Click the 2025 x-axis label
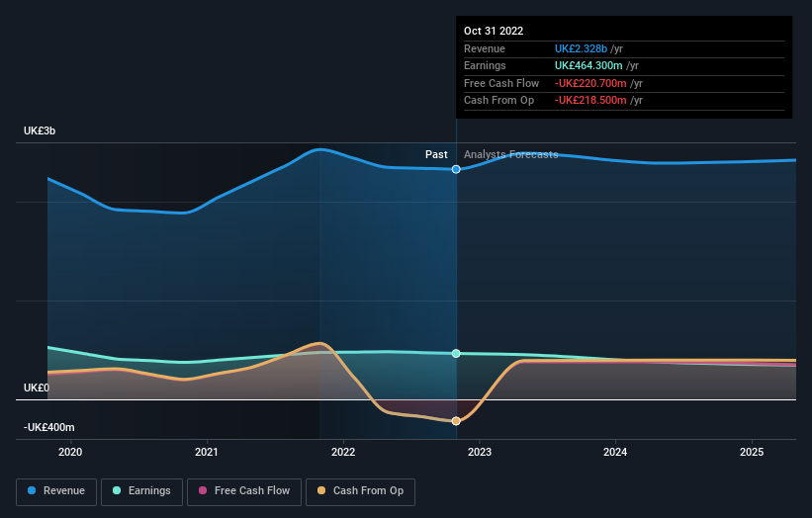Screen dimensions: 812x518 (x=752, y=453)
